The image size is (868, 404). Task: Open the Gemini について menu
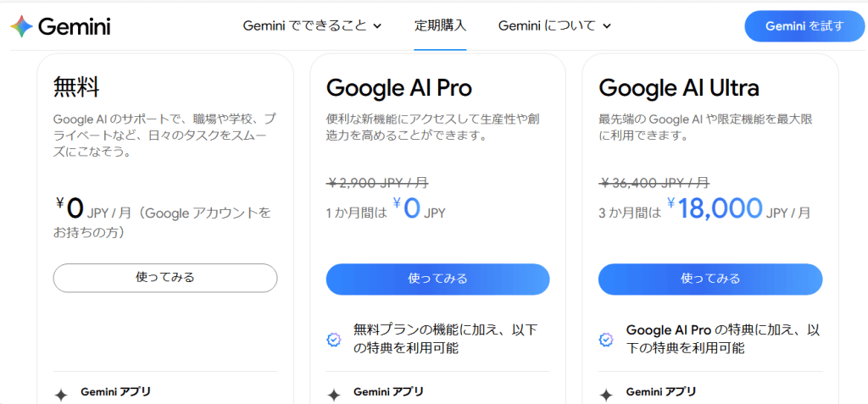tap(554, 26)
